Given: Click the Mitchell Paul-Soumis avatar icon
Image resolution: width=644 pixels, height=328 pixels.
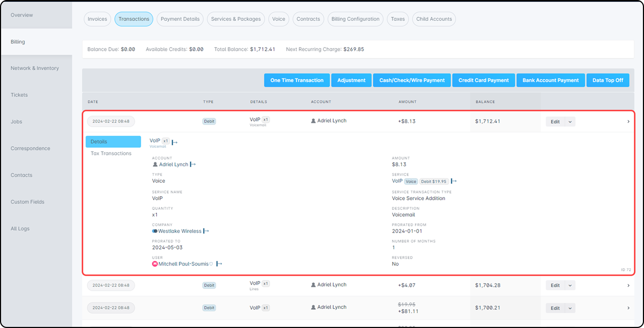Looking at the screenshot, I should pos(155,264).
